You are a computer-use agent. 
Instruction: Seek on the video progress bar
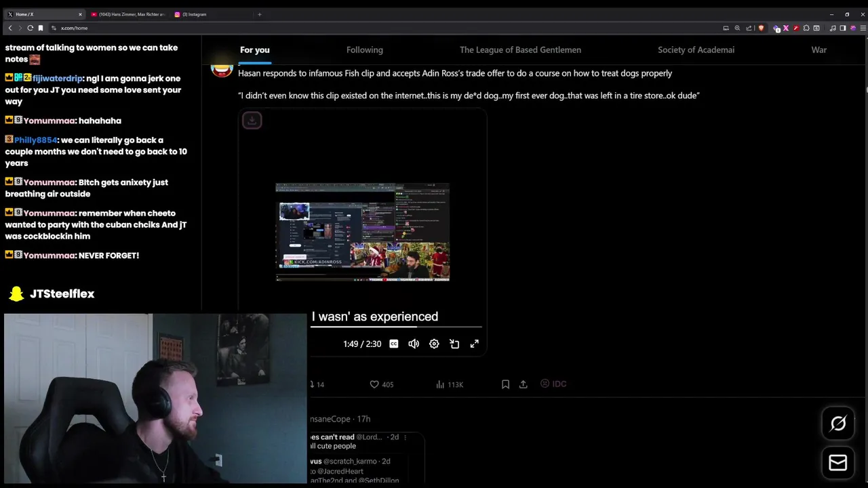point(396,327)
